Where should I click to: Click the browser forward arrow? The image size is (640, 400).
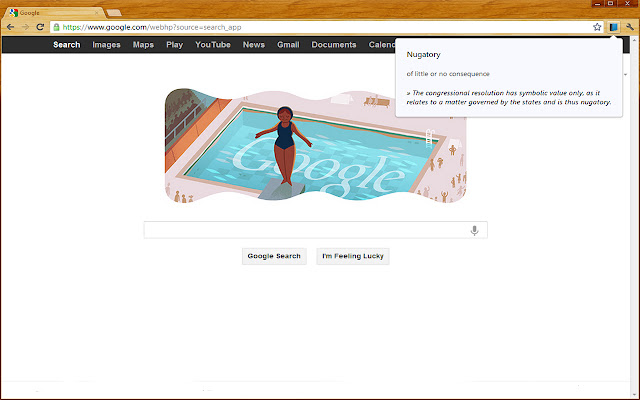click(x=25, y=27)
